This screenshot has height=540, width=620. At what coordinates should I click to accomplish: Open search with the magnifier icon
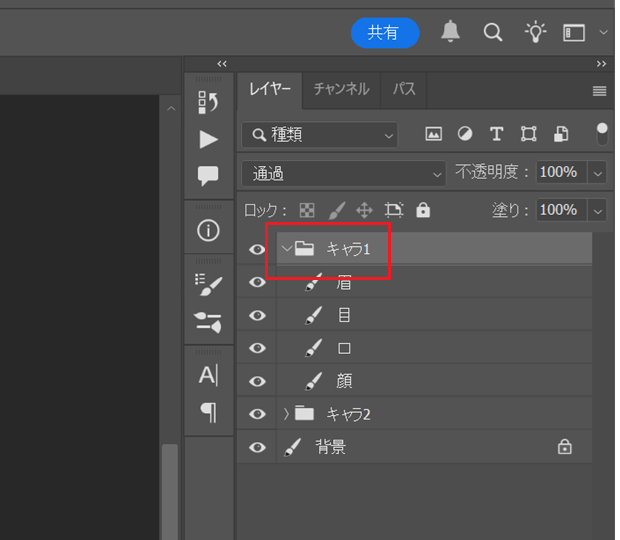[493, 32]
